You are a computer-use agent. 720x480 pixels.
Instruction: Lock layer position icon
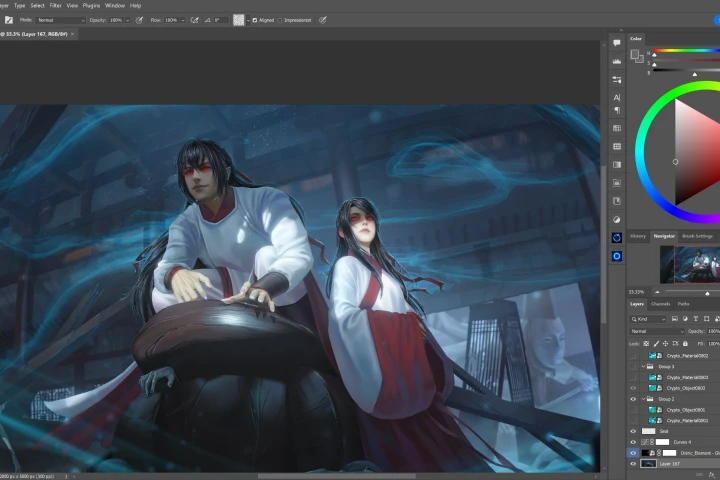pos(665,344)
